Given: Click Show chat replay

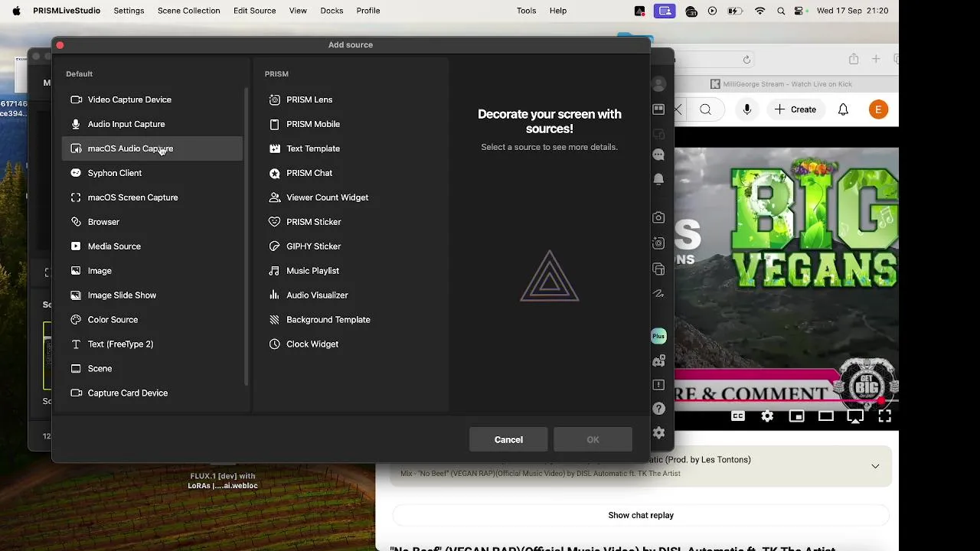Looking at the screenshot, I should point(641,515).
